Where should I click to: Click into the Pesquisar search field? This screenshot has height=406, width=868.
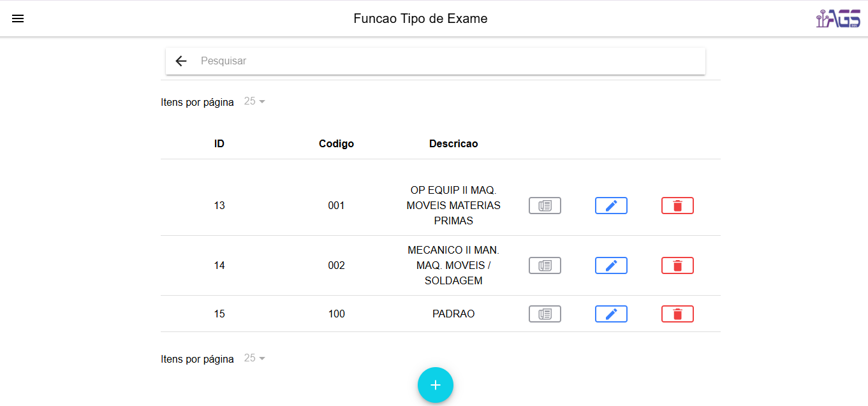446,61
